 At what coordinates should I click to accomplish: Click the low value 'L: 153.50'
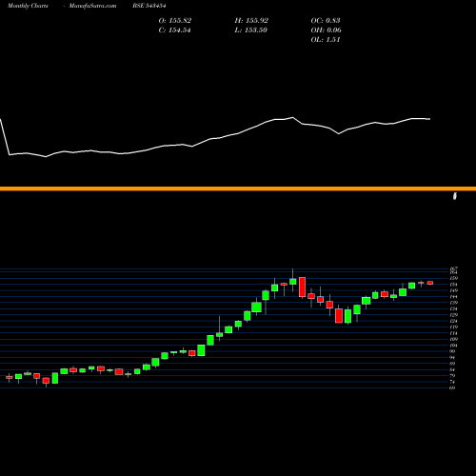(x=250, y=30)
